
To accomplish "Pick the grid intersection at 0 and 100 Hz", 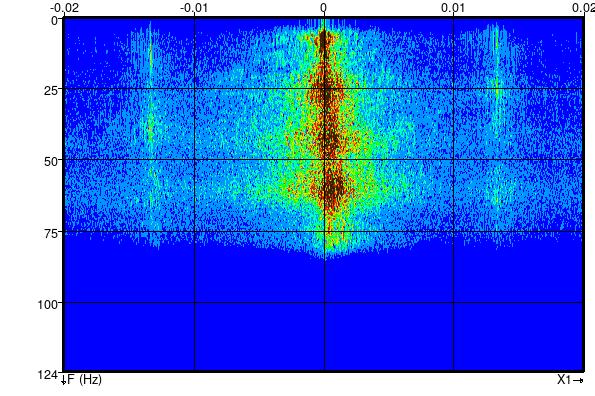I will pyautogui.click(x=324, y=302).
